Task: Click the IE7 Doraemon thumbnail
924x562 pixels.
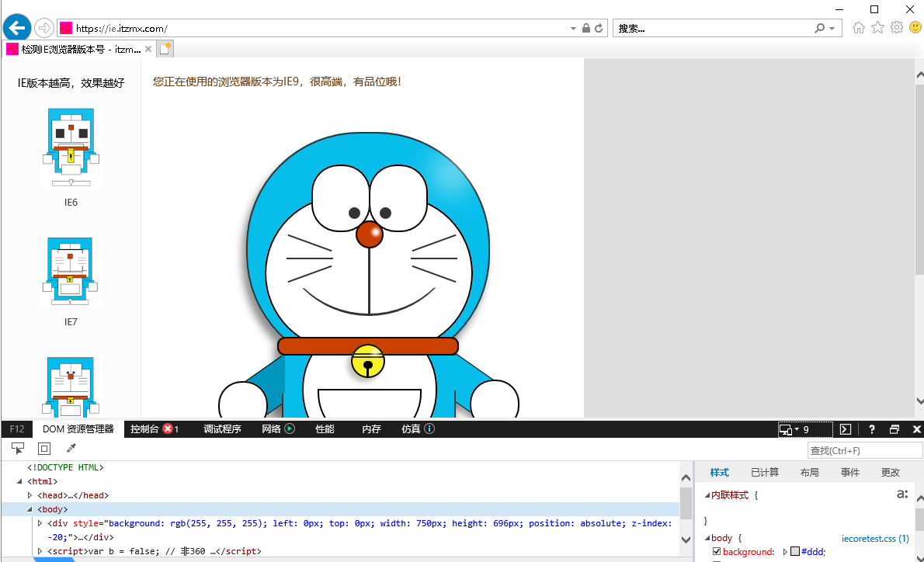Action: pos(71,272)
